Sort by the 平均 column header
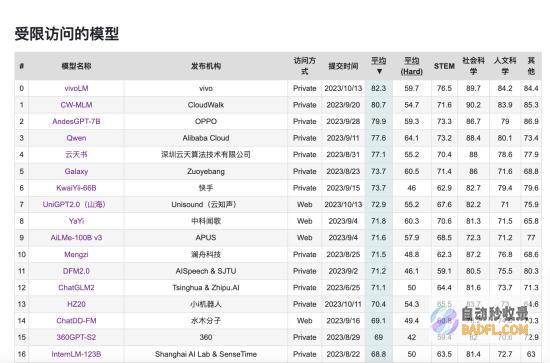The width and height of the screenshot is (550, 363). coord(379,66)
